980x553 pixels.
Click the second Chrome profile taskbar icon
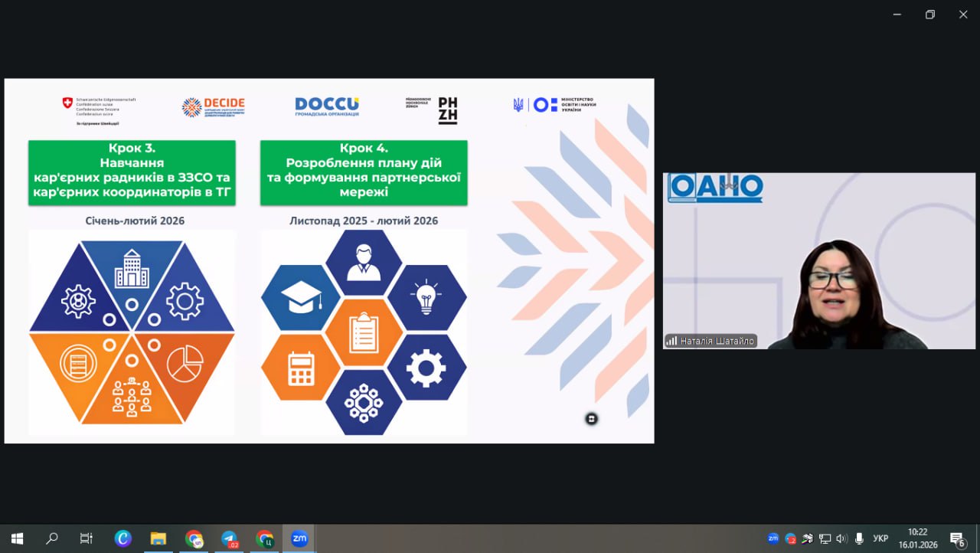(265, 538)
